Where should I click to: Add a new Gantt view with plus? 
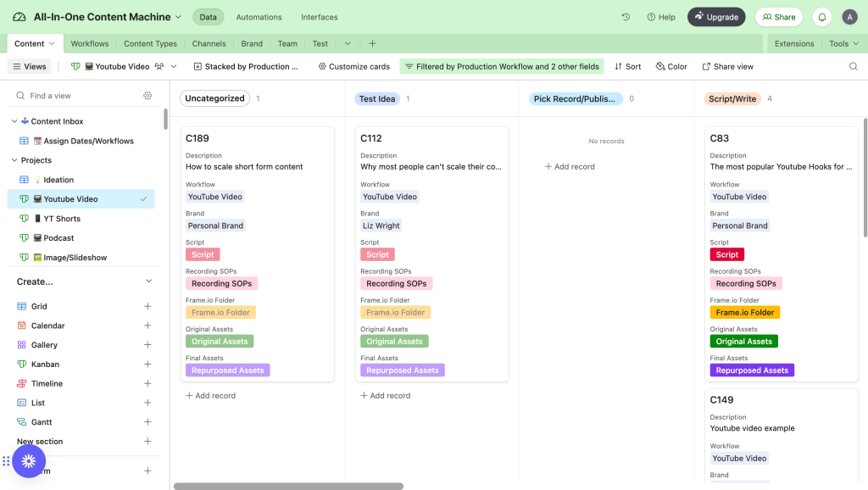click(x=147, y=422)
